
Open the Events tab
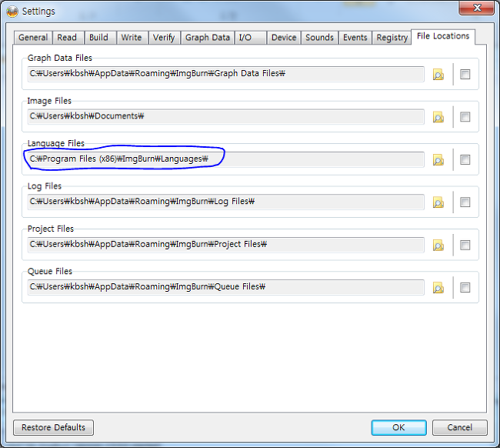355,38
